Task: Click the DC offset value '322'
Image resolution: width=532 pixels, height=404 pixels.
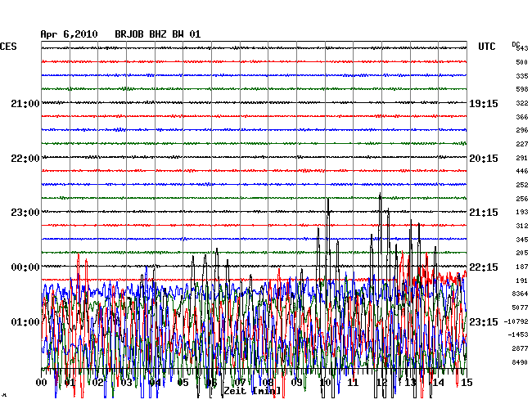Action: 522,103
